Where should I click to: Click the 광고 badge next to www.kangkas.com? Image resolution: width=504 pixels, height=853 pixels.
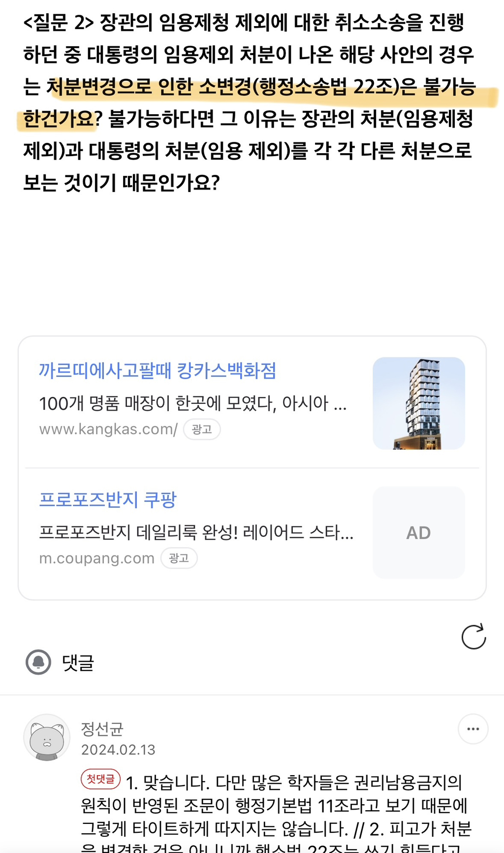[x=202, y=429]
